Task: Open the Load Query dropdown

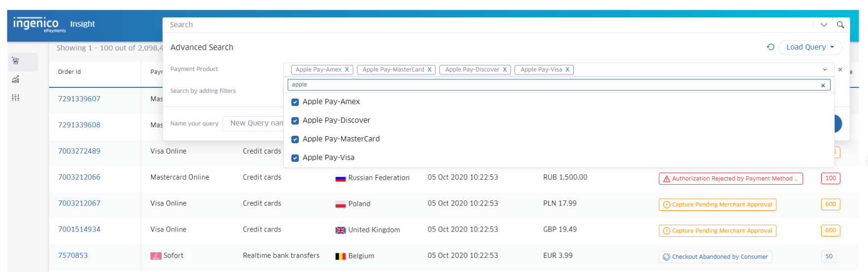Action: click(x=810, y=47)
